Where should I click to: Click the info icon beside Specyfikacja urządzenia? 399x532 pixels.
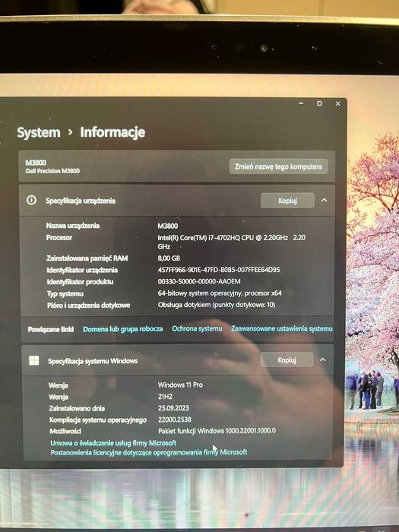point(32,200)
